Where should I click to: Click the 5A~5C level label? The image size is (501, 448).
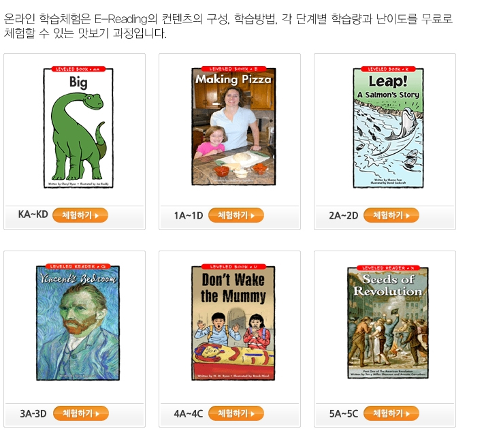pyautogui.click(x=344, y=414)
